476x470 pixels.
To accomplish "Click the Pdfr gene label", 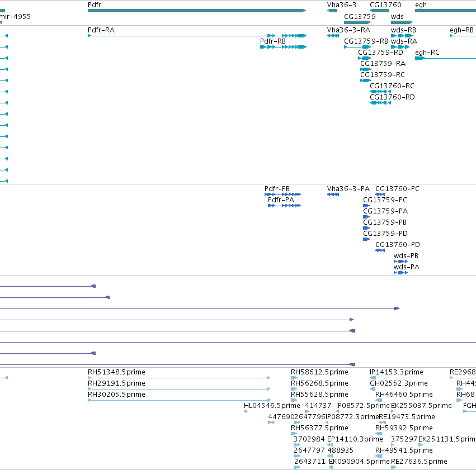I will tap(95, 5).
